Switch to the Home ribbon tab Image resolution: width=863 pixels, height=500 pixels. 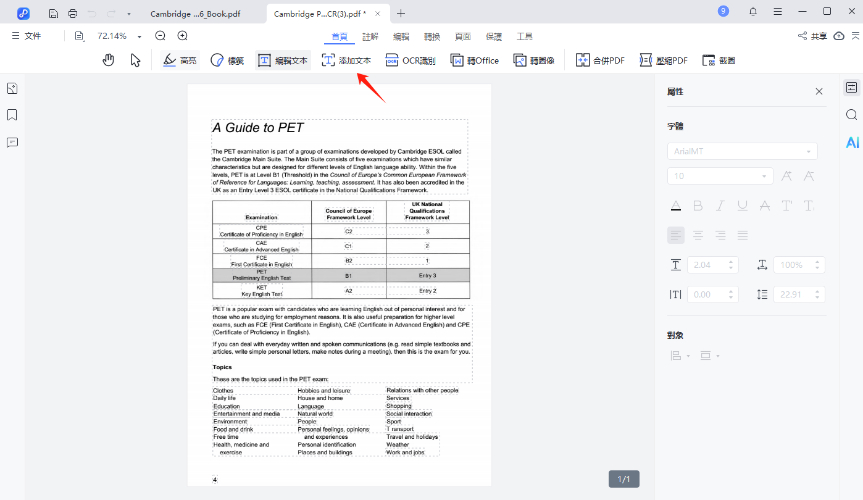point(340,36)
